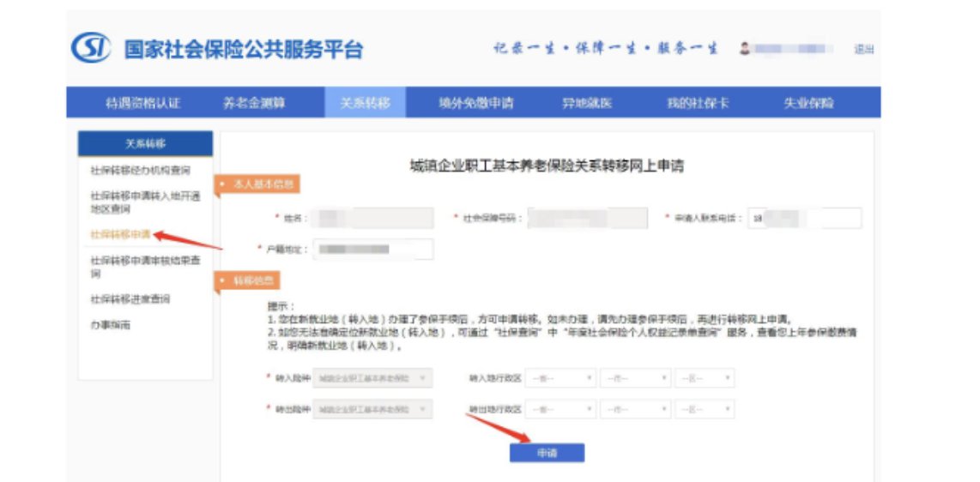Click the 社会保障号码 input field
The width and height of the screenshot is (980, 482).
point(588,218)
